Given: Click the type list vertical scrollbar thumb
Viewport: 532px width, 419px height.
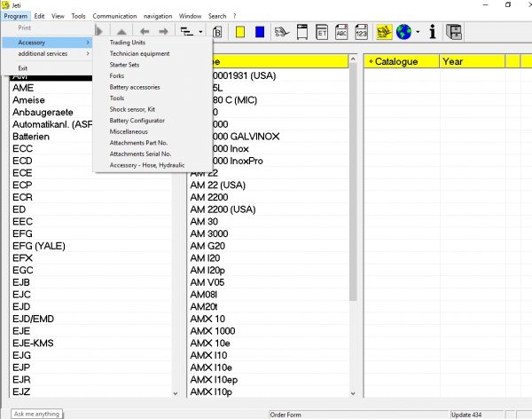Looking at the screenshot, I should 353,182.
